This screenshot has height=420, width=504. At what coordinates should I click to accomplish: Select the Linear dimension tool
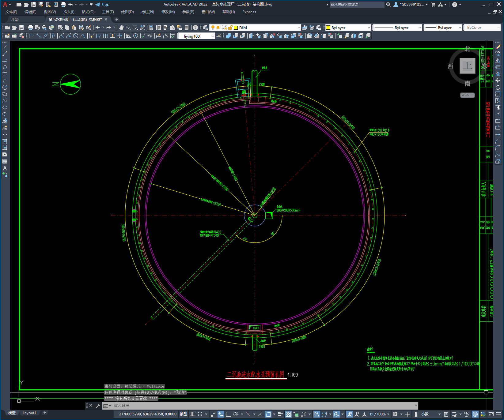[31, 36]
